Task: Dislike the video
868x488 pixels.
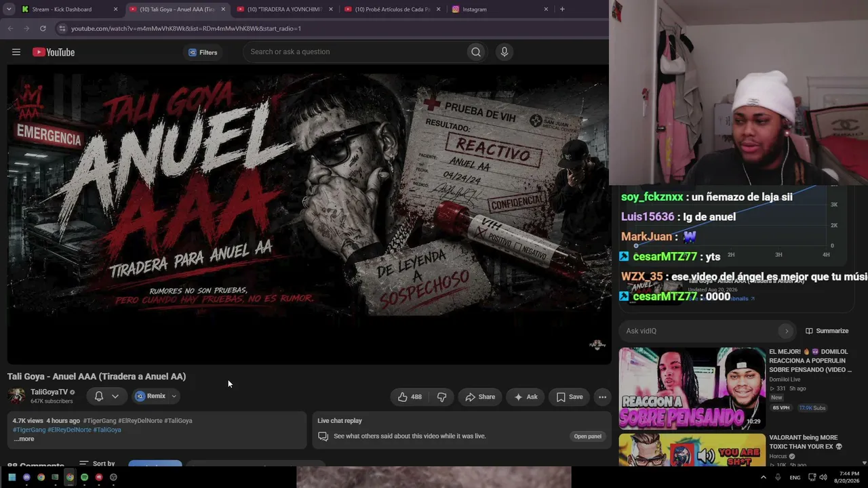Action: tap(442, 397)
